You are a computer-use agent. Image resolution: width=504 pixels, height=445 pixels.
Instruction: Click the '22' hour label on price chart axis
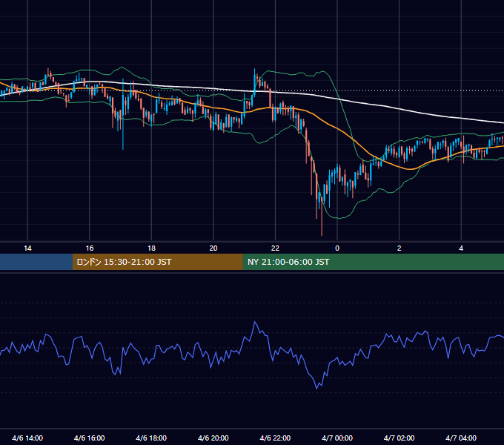click(x=275, y=248)
